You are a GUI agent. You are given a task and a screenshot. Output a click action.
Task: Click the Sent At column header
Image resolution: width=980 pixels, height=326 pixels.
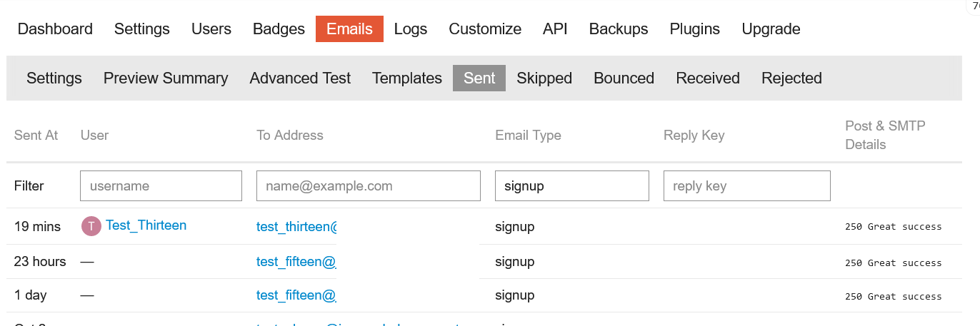click(x=36, y=135)
